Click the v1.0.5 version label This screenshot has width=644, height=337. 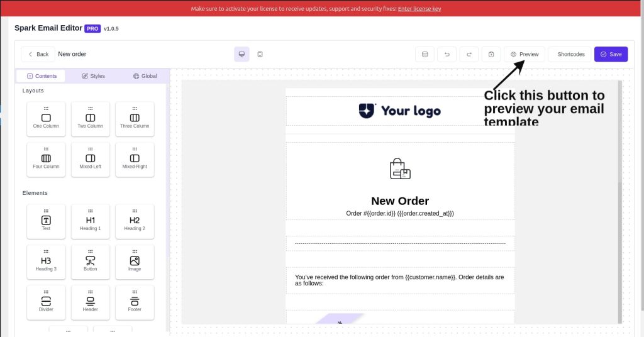tap(111, 29)
